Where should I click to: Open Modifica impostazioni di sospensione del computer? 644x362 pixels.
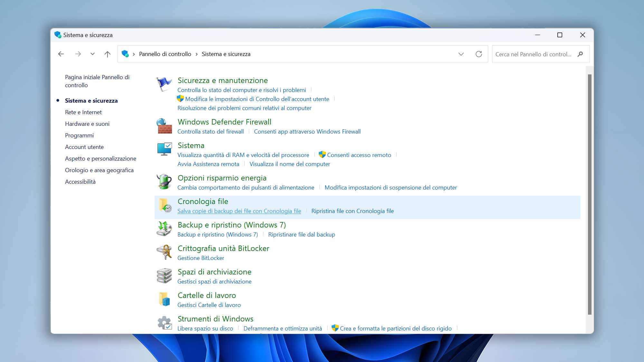click(391, 187)
